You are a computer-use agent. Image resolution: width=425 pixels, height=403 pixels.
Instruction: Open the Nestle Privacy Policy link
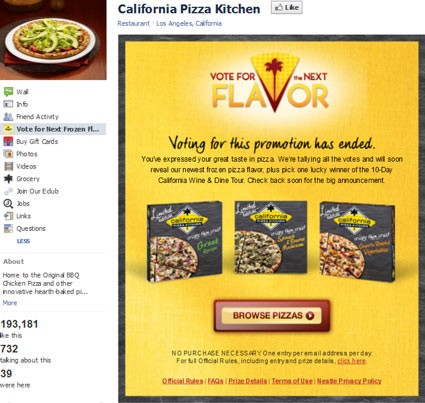349,381
